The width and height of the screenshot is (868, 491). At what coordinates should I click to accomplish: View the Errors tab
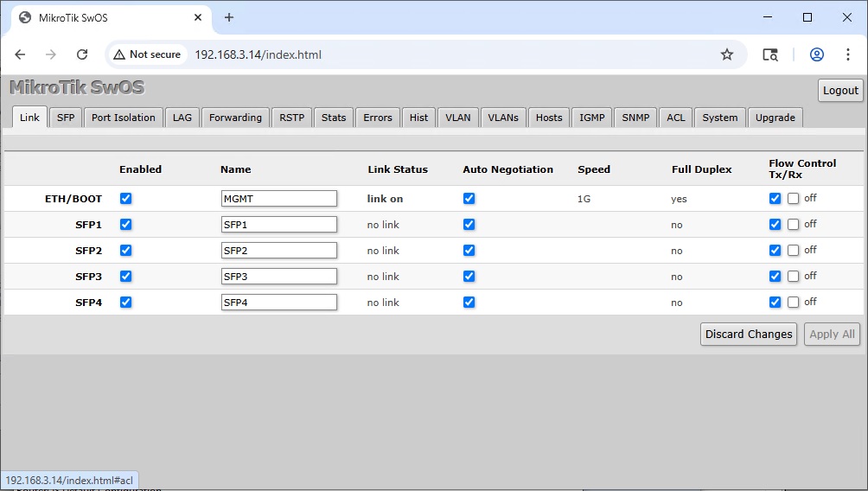click(x=378, y=118)
